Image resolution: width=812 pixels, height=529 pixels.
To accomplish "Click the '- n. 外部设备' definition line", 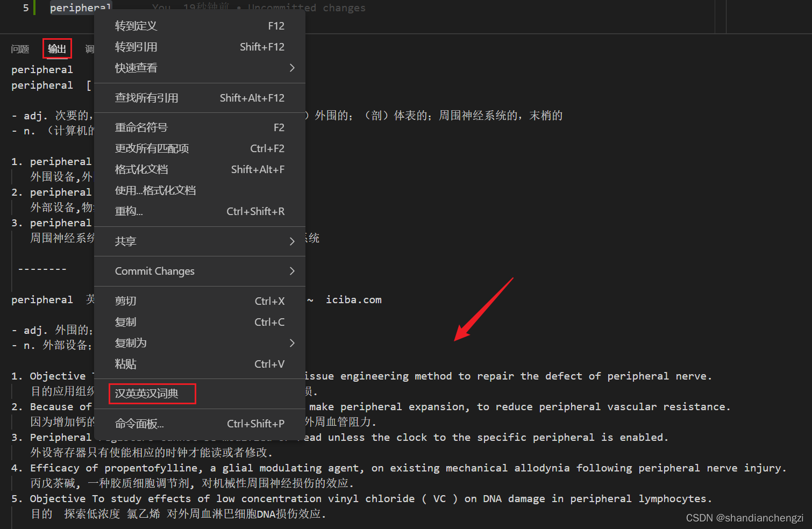I will [x=53, y=345].
